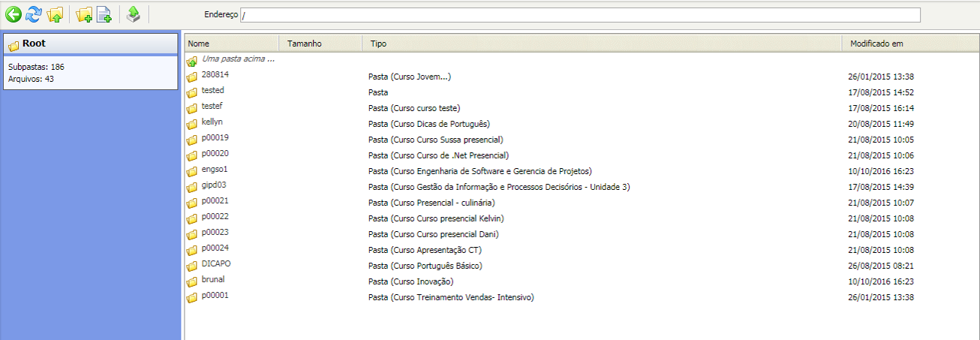Open 'Uma pasta acima' parent folder link
Viewport: 980px width, 340px height.
(238, 59)
